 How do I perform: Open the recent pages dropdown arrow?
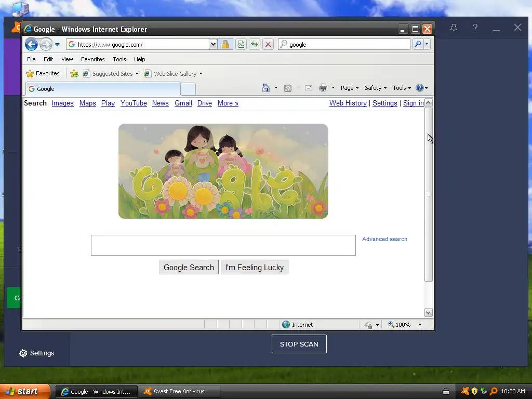[x=57, y=45]
